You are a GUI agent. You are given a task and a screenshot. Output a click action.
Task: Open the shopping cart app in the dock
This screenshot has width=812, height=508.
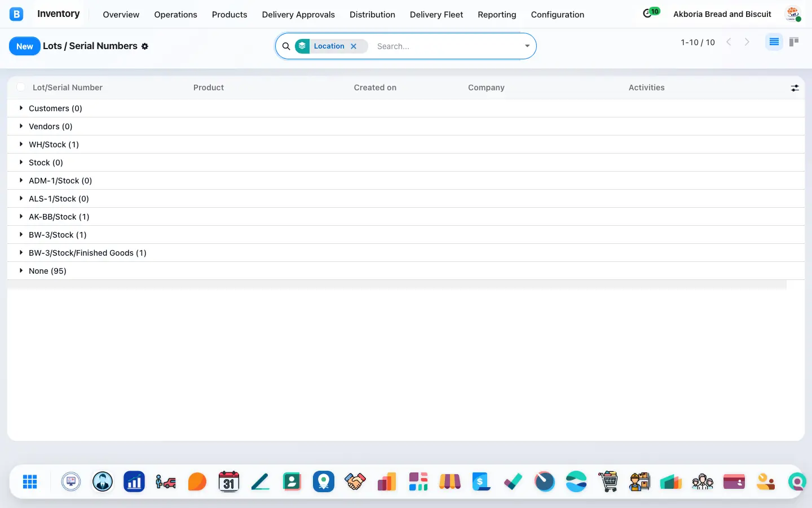click(608, 481)
